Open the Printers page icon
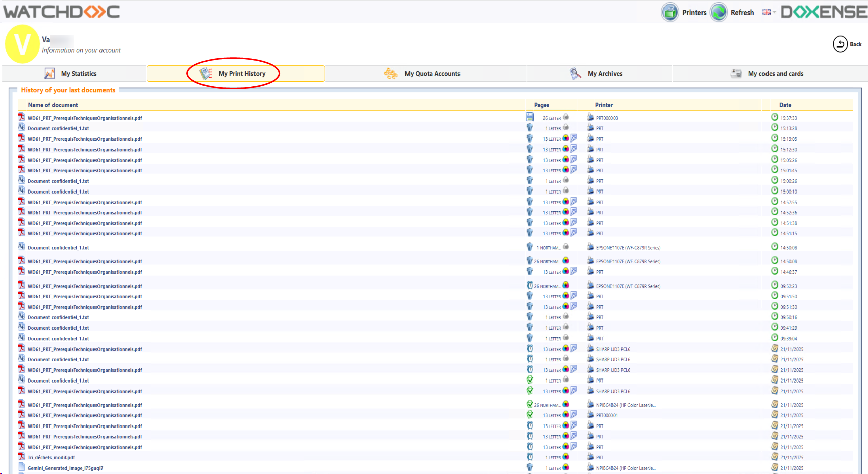The height and width of the screenshot is (474, 868). point(670,12)
